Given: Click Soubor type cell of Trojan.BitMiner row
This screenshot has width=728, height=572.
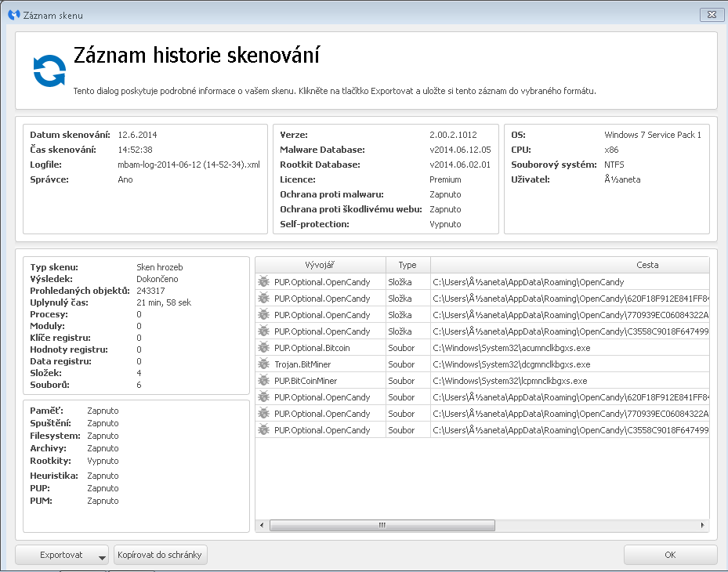Looking at the screenshot, I should [x=401, y=364].
